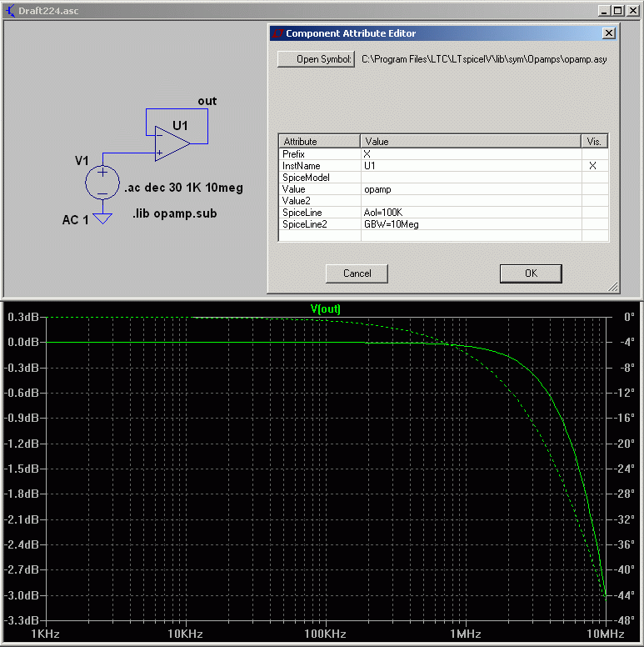Select the SpiceLine2 attribute label

[305, 224]
